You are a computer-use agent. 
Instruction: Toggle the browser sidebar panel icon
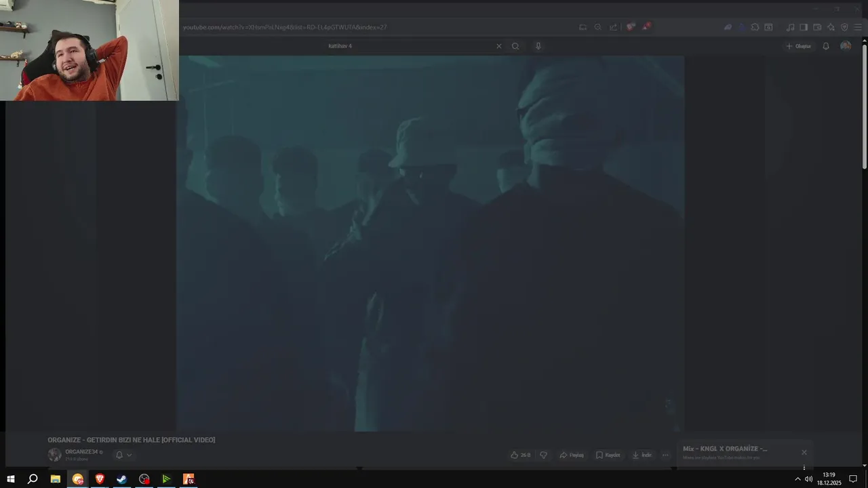804,27
